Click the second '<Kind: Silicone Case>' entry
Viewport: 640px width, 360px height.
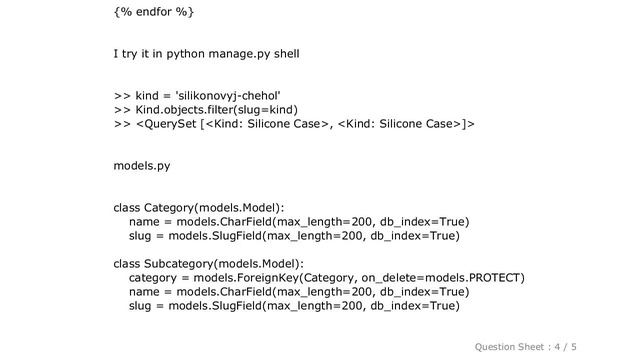click(400, 124)
